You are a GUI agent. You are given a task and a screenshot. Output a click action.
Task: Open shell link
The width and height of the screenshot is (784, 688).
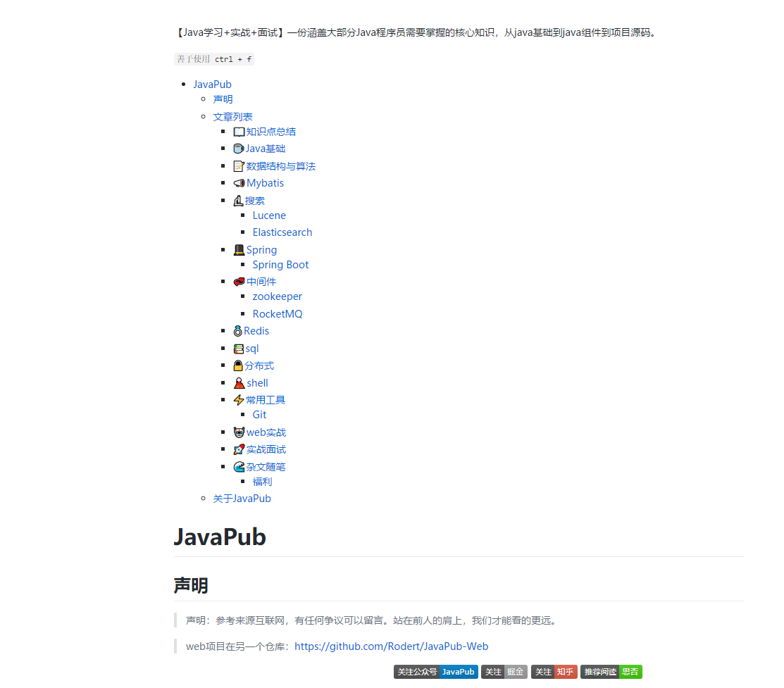tap(257, 383)
